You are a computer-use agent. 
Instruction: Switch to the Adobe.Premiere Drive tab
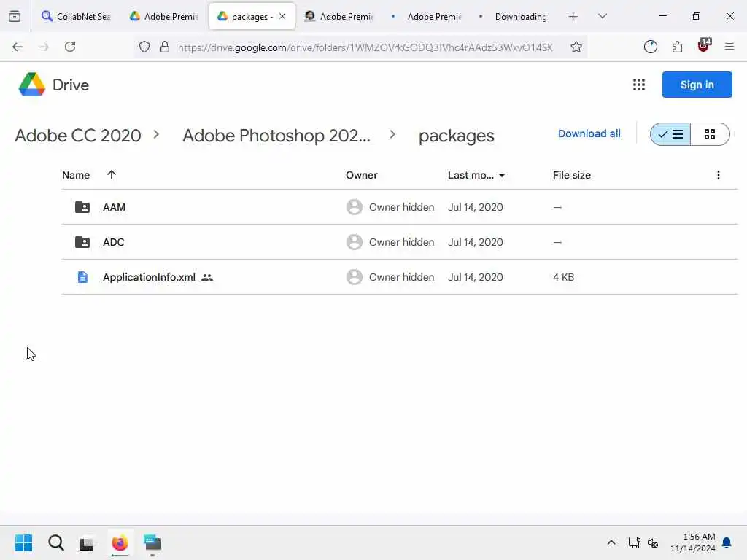[164, 16]
